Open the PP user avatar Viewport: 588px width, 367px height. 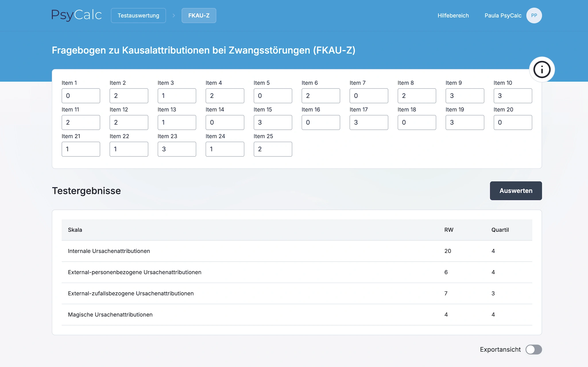(534, 15)
